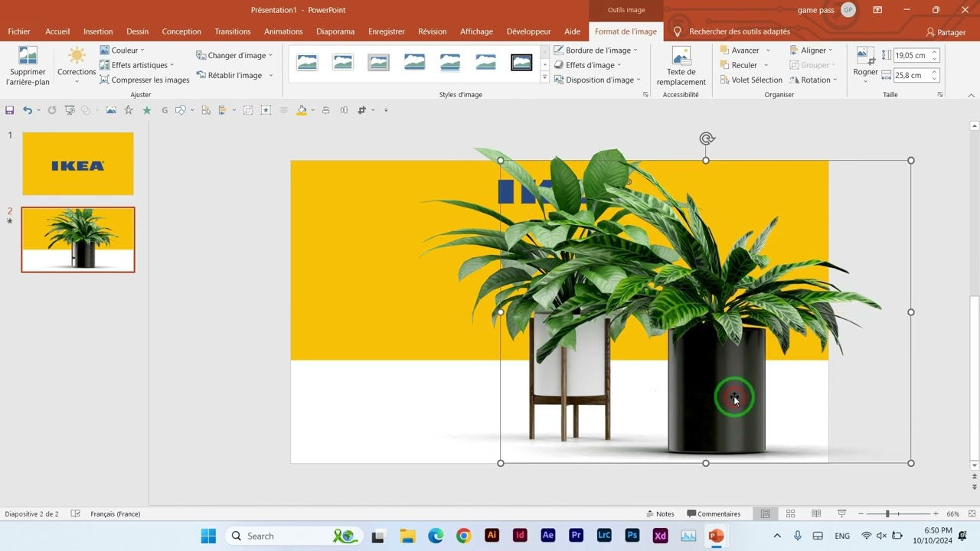
Task: Click the Save icon in quick access toolbar
Action: pos(10,110)
